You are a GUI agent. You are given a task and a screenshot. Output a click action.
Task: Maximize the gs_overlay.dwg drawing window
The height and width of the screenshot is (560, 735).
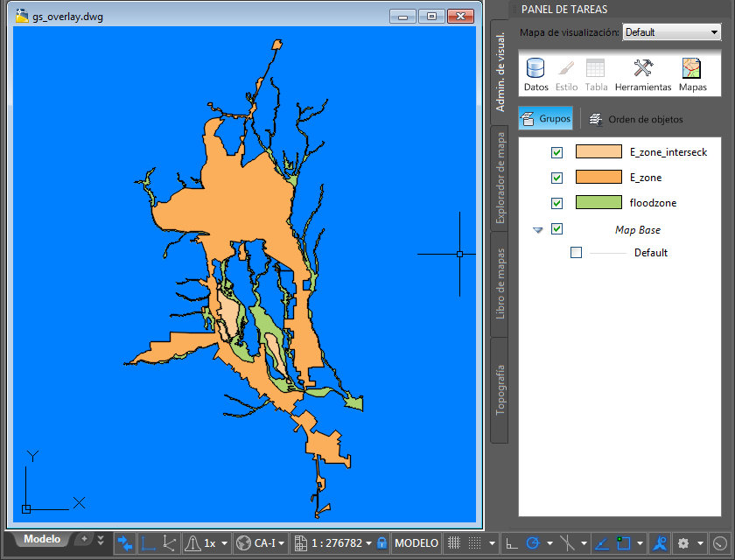431,17
